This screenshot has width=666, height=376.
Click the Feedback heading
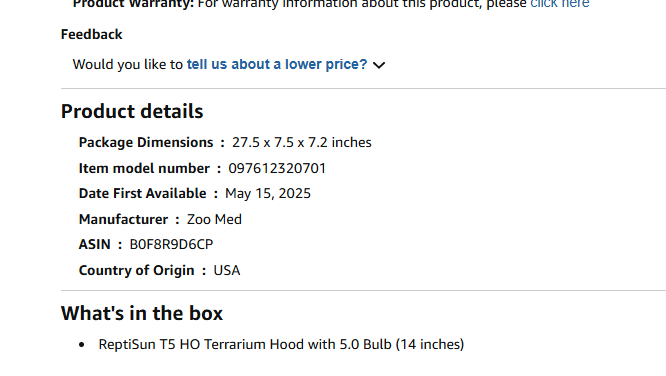(x=91, y=34)
